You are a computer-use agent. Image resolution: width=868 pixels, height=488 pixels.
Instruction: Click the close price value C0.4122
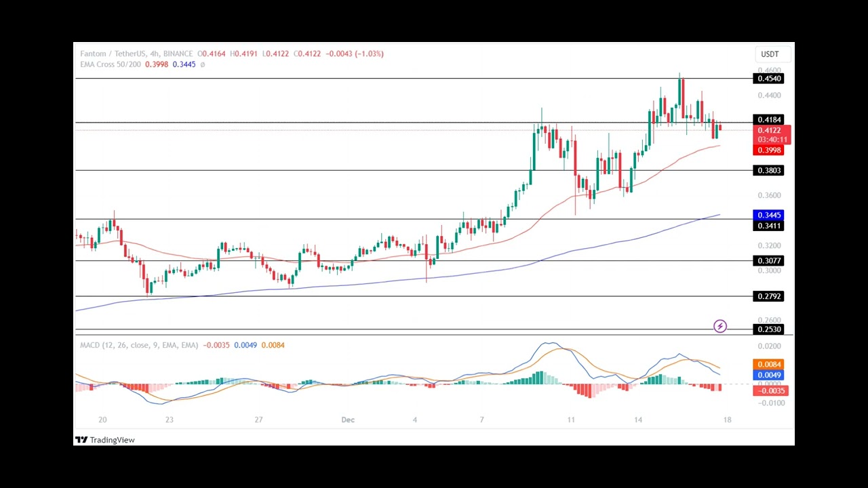(x=308, y=54)
